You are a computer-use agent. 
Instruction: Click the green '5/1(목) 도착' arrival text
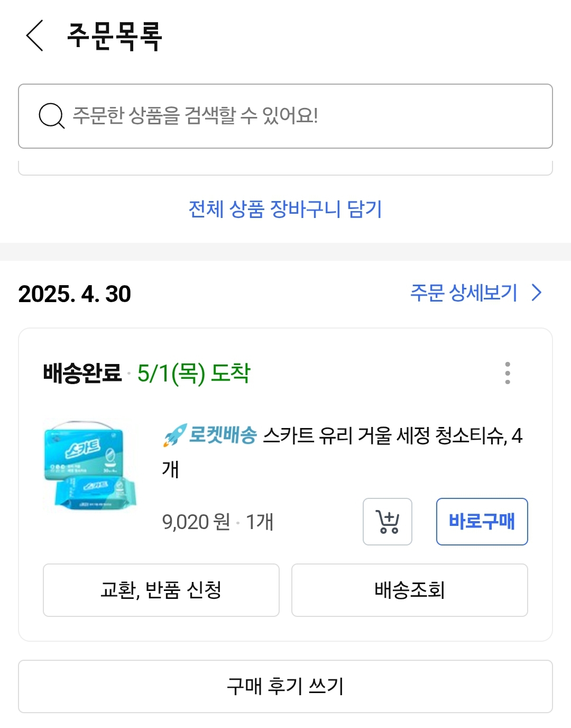click(x=194, y=374)
